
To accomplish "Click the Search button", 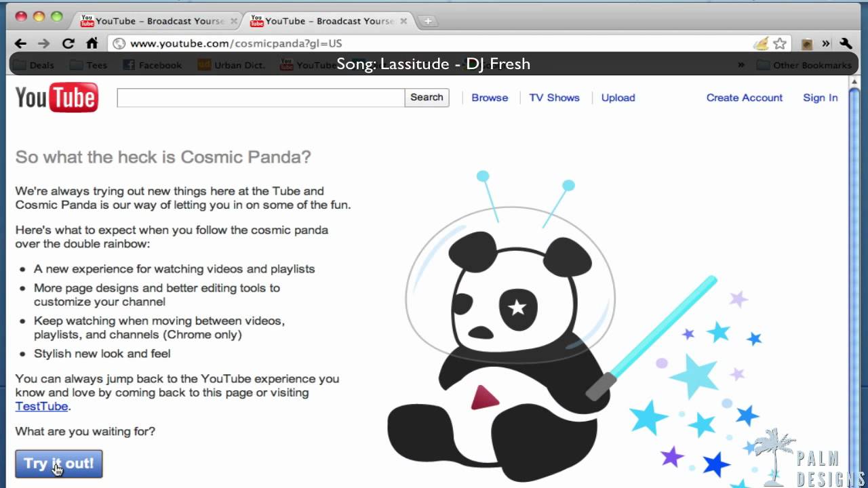I will click(427, 98).
